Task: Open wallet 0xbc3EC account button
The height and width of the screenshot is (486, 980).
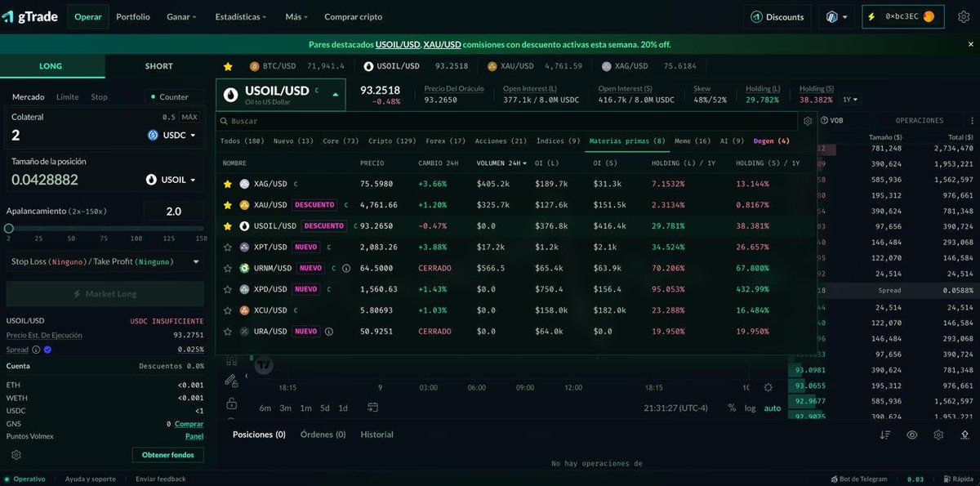Action: tap(903, 16)
